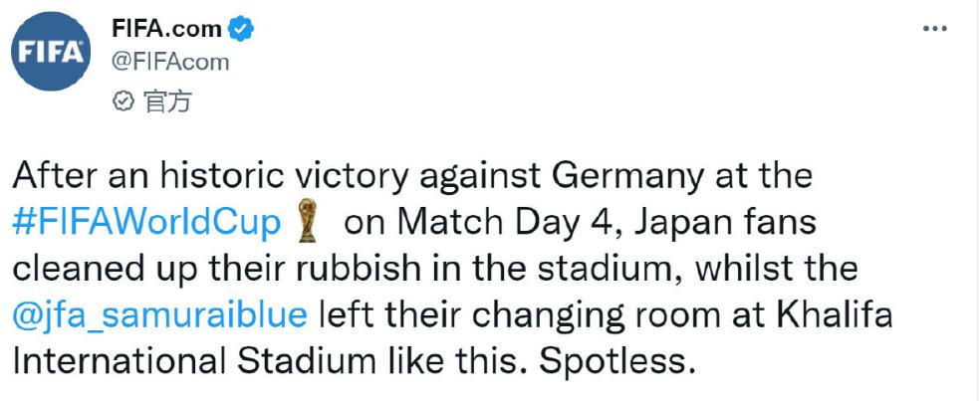Open the three-dot more options menu
Screen dimensions: 980x401
coord(935,29)
